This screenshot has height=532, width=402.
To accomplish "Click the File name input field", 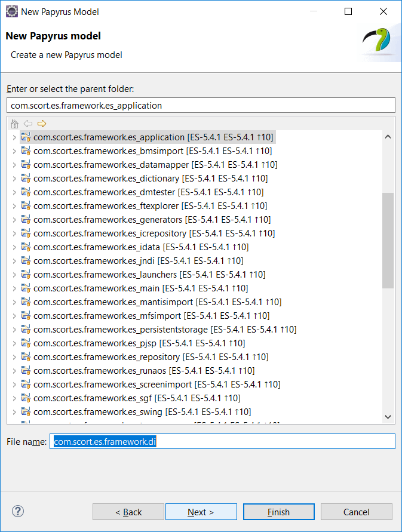I will 222,441.
